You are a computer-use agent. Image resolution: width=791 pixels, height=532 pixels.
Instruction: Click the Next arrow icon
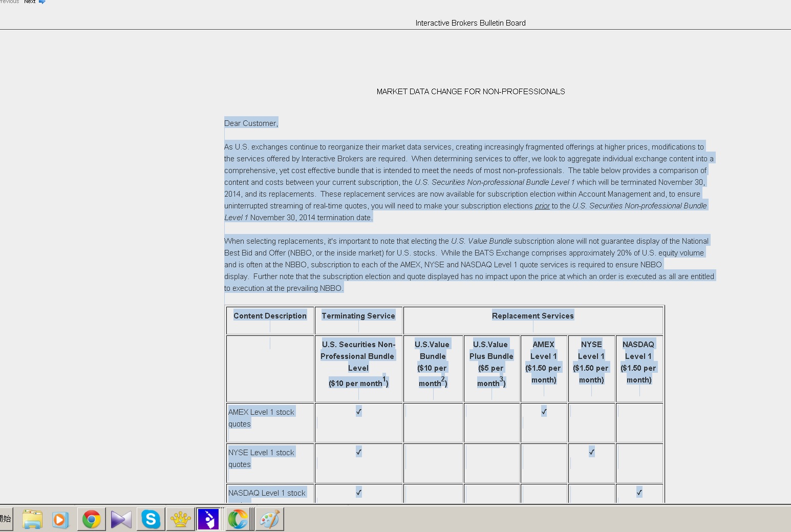(x=42, y=2)
